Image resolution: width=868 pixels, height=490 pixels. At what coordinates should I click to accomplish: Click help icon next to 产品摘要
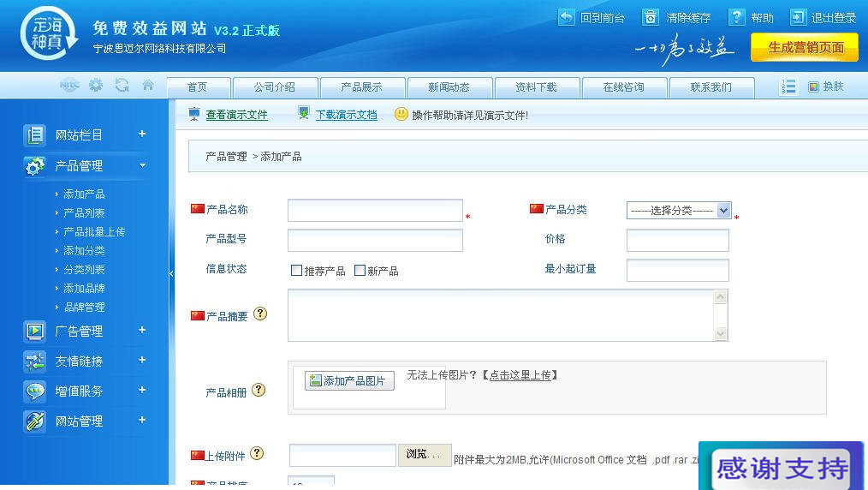pyautogui.click(x=260, y=314)
